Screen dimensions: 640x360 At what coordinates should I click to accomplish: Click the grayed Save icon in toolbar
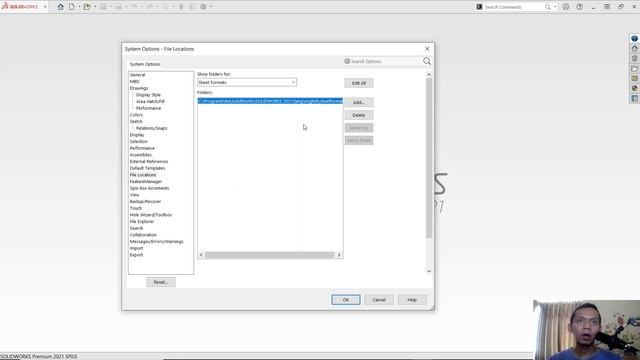point(103,7)
